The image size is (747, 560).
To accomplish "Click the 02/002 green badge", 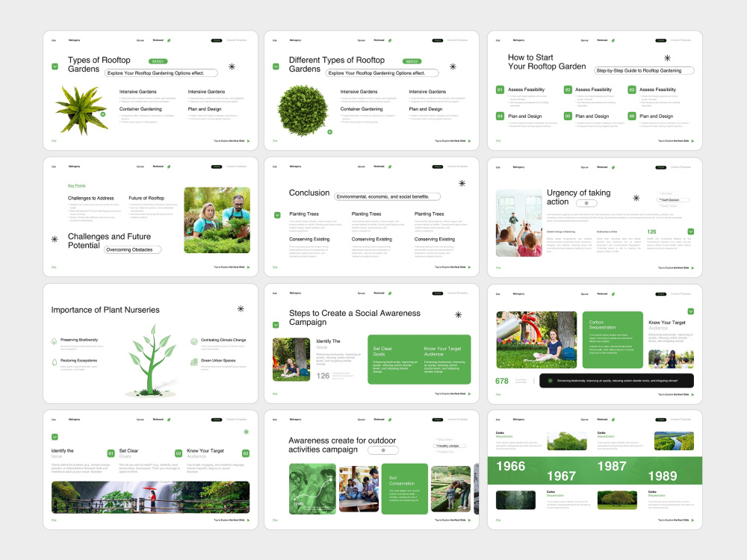I will pos(412,61).
